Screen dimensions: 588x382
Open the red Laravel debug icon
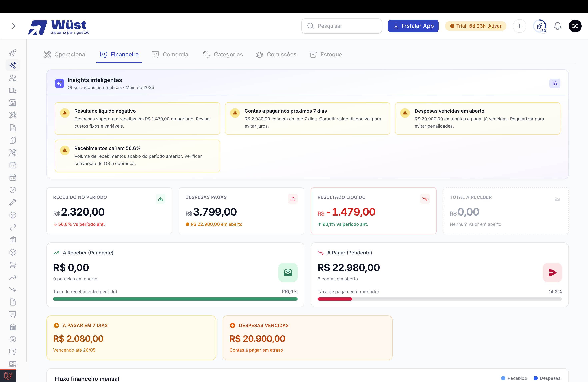[8, 376]
